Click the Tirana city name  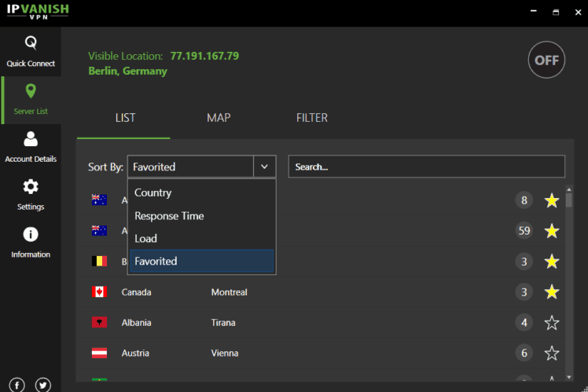coord(223,323)
